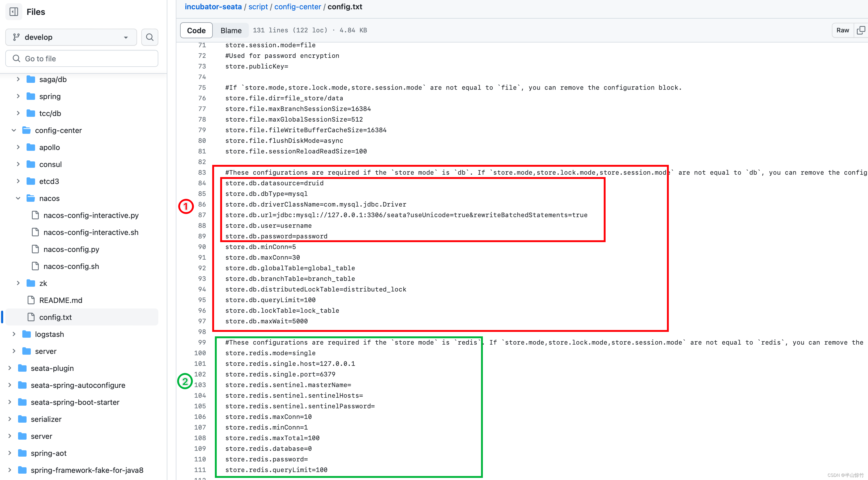Image resolution: width=868 pixels, height=480 pixels.
Task: Open nacos-config-interactive.sh in the file tree
Action: (91, 232)
